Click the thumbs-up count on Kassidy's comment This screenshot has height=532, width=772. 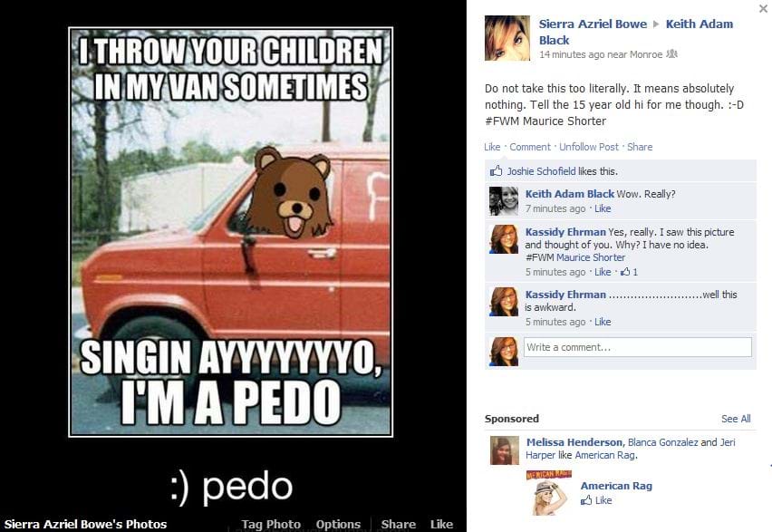pyautogui.click(x=629, y=271)
